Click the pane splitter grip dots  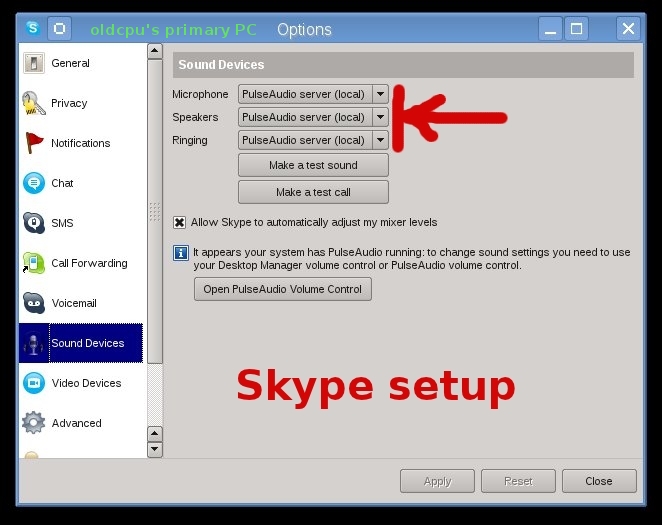pos(155,211)
